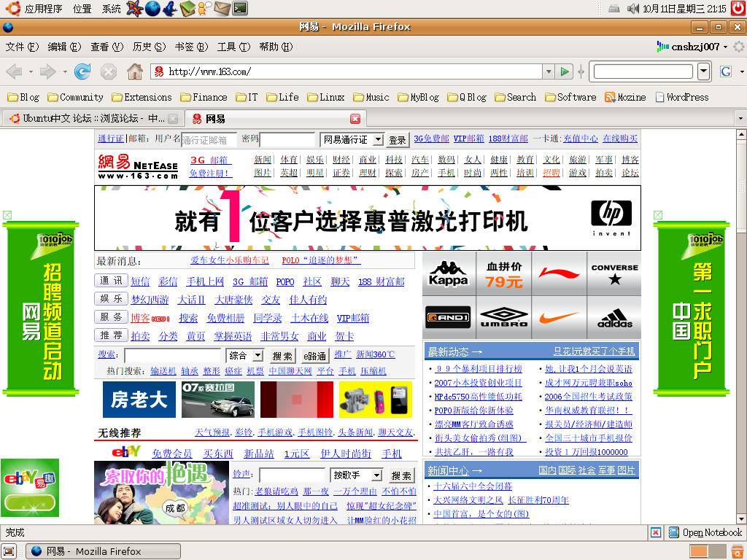Open the Firefox home page icon

point(135,72)
